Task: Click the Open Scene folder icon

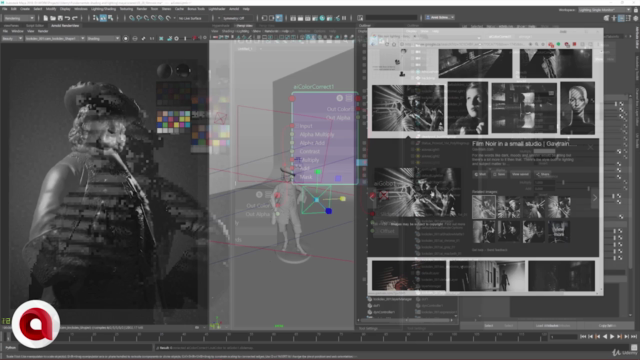Action: [x=53, y=18]
